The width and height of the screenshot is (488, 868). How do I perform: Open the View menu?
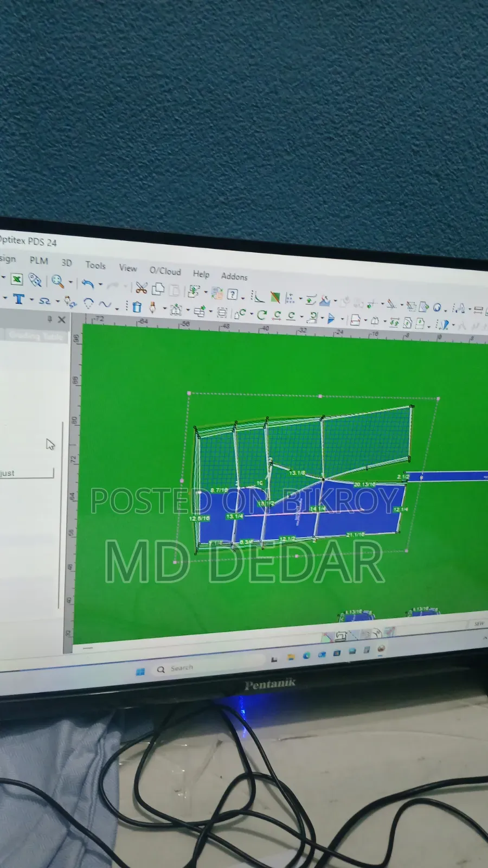[128, 268]
